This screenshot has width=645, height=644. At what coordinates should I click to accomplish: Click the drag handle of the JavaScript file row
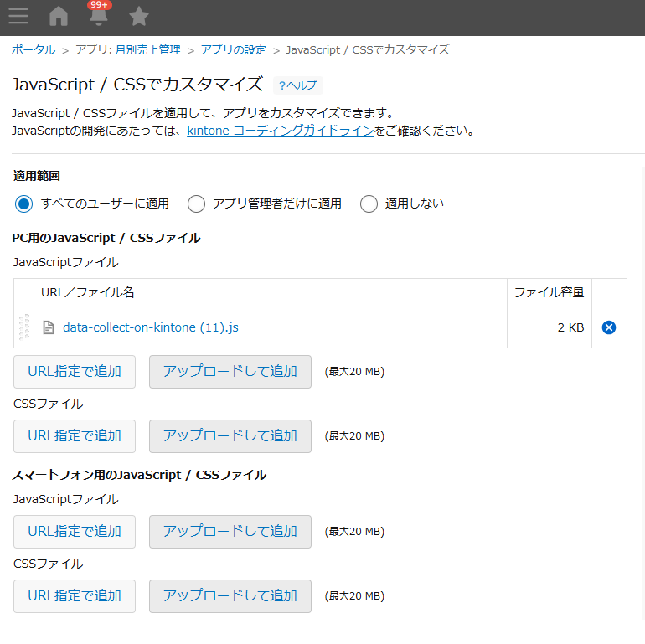[24, 327]
